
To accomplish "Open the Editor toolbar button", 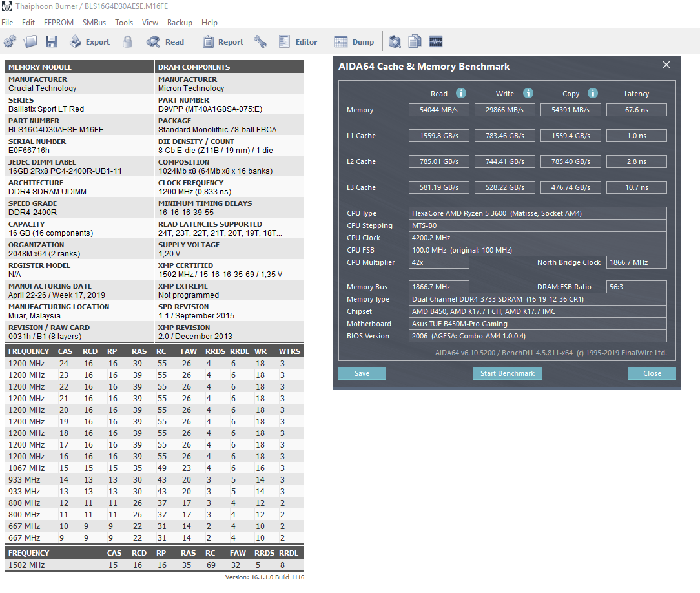I will point(298,41).
